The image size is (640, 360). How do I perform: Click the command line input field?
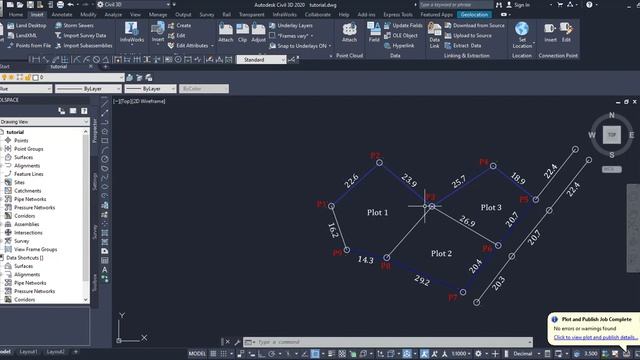(x=388, y=342)
